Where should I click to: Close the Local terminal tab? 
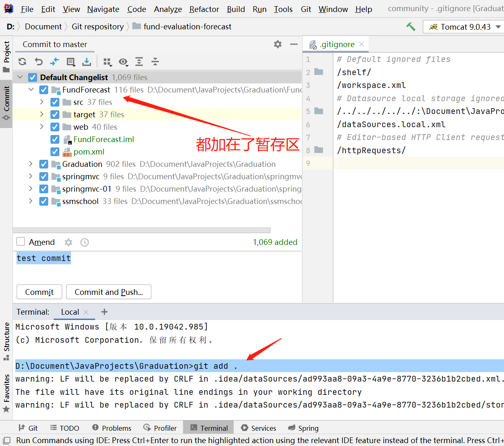coord(86,312)
